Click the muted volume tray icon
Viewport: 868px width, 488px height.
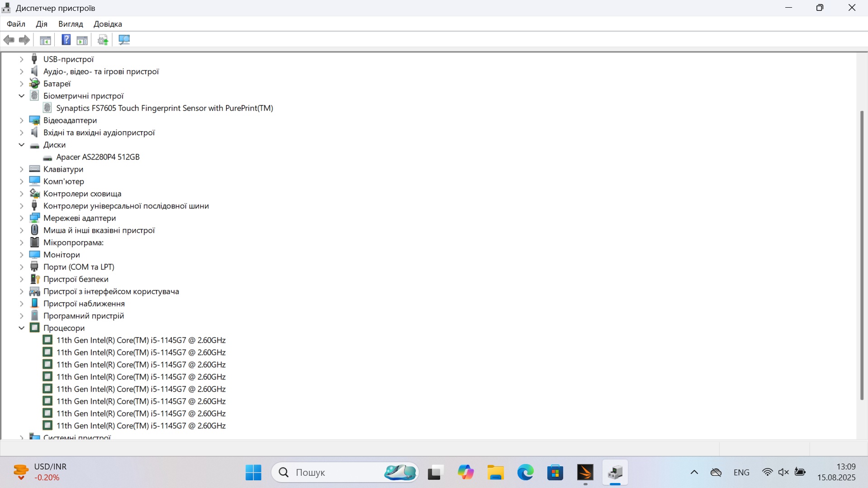(x=783, y=472)
